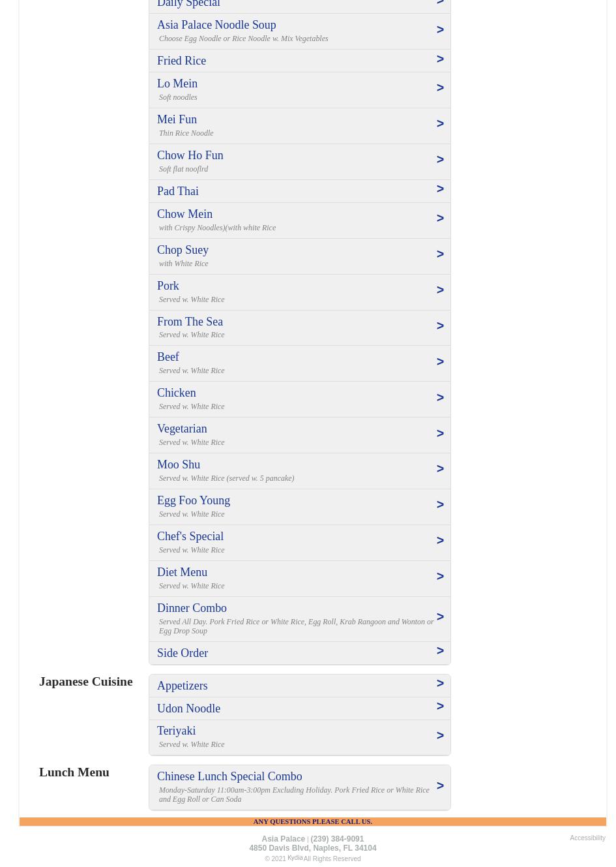Viewport: 616px width, 867px height.
Task: Select the Teriyaki category title
Action: [176, 731]
